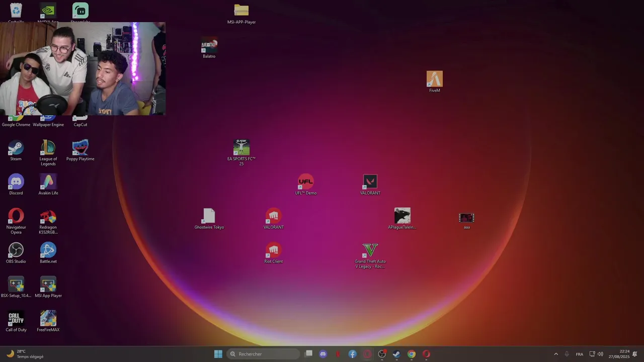Screen dimensions: 644x362
Task: Select the League of Legends desktop shortcut
Action: click(48, 153)
